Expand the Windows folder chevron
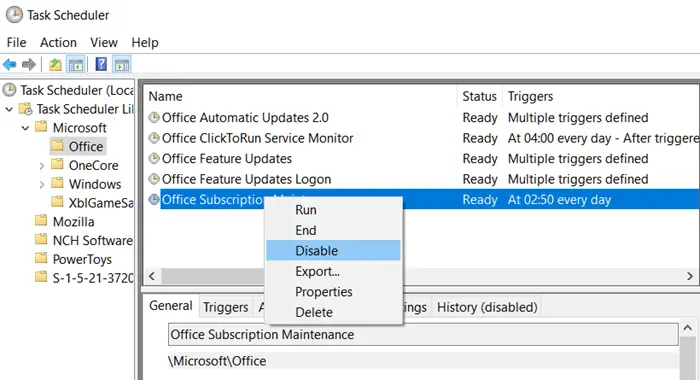 coord(42,185)
